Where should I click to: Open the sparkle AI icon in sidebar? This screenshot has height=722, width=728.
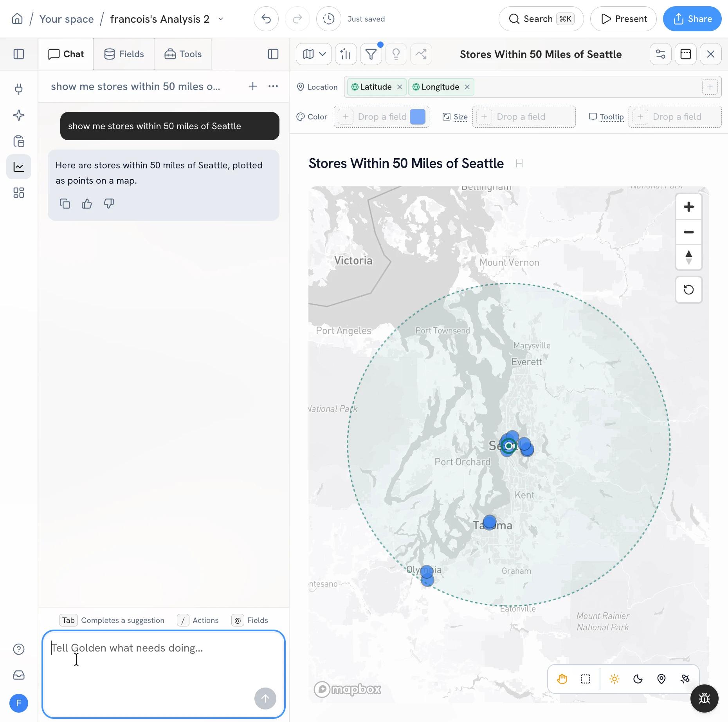[19, 115]
